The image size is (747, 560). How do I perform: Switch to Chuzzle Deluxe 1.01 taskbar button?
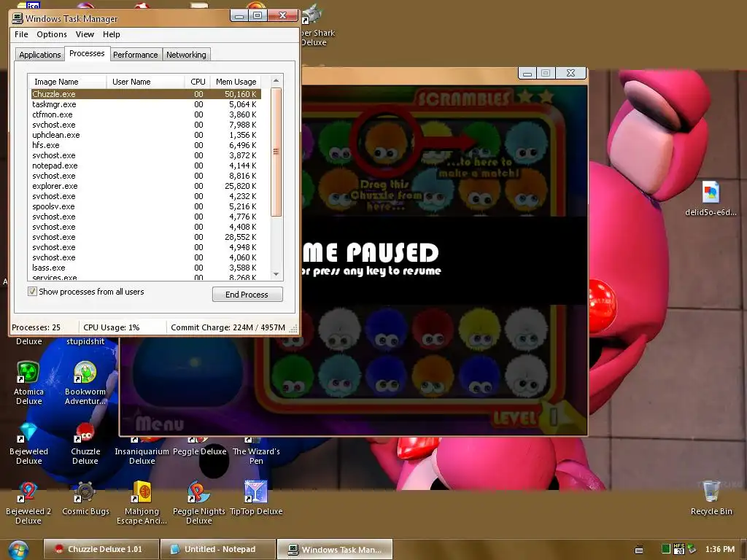101,549
